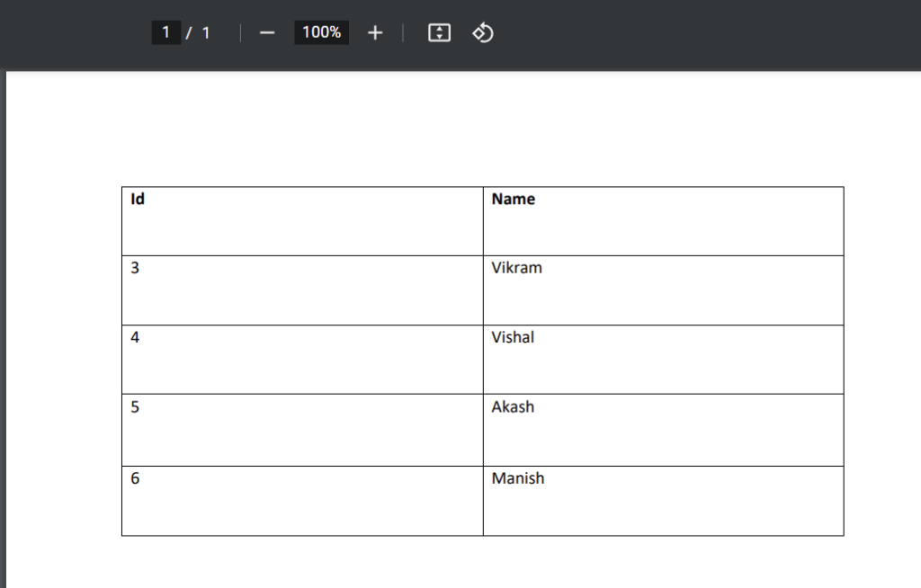Select the cell containing Vikram
This screenshot has width=921, height=588.
664,290
